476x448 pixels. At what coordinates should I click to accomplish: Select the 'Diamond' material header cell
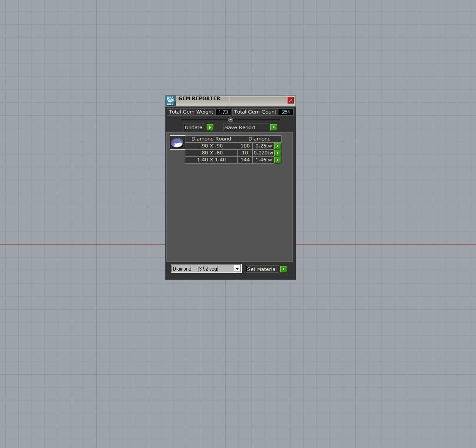point(259,139)
